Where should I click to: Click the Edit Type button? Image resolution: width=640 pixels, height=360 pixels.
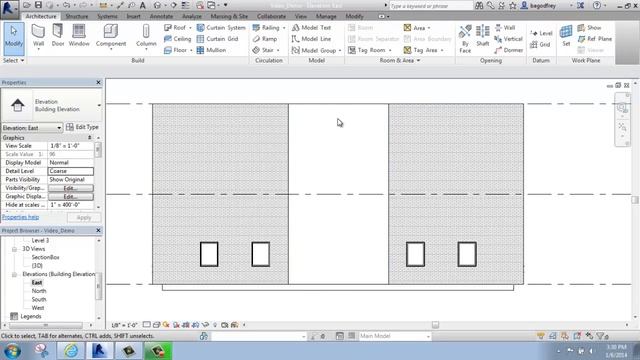[x=82, y=127]
